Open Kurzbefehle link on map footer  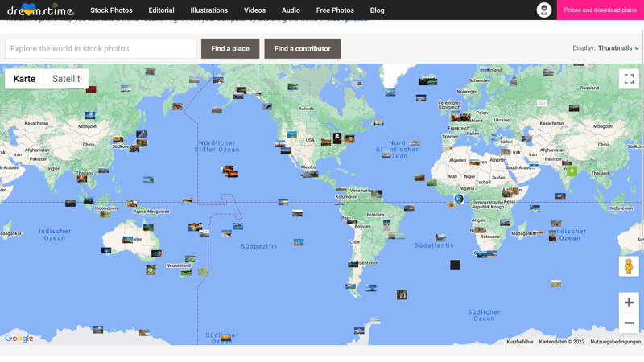point(519,341)
